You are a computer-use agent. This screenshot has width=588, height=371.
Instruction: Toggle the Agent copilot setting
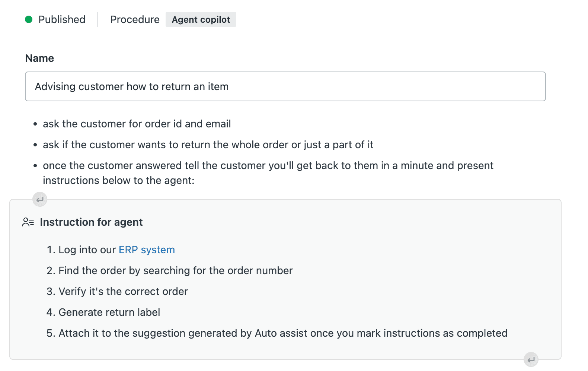point(201,19)
